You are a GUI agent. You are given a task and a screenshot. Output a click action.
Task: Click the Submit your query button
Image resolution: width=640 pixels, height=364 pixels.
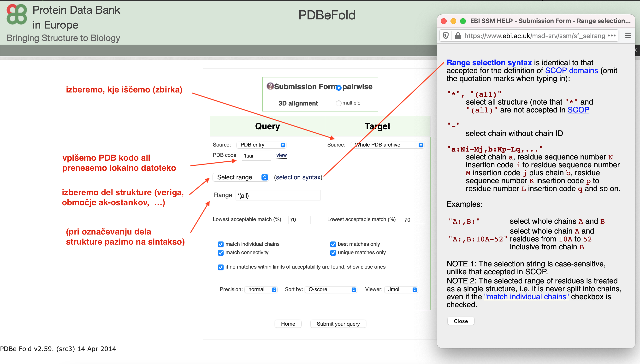coord(338,324)
